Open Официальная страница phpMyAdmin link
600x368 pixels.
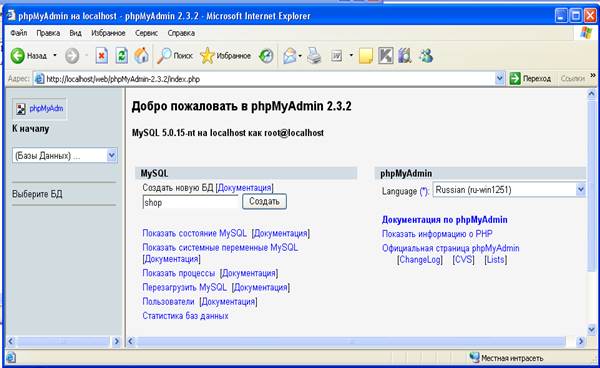click(450, 248)
